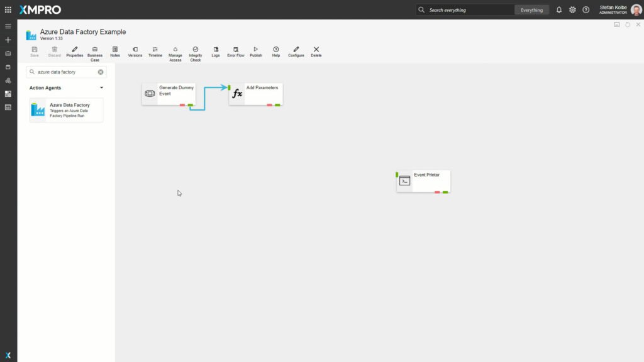This screenshot has height=362, width=644.
Task: Collapse the Action Agents section
Action: pyautogui.click(x=102, y=88)
